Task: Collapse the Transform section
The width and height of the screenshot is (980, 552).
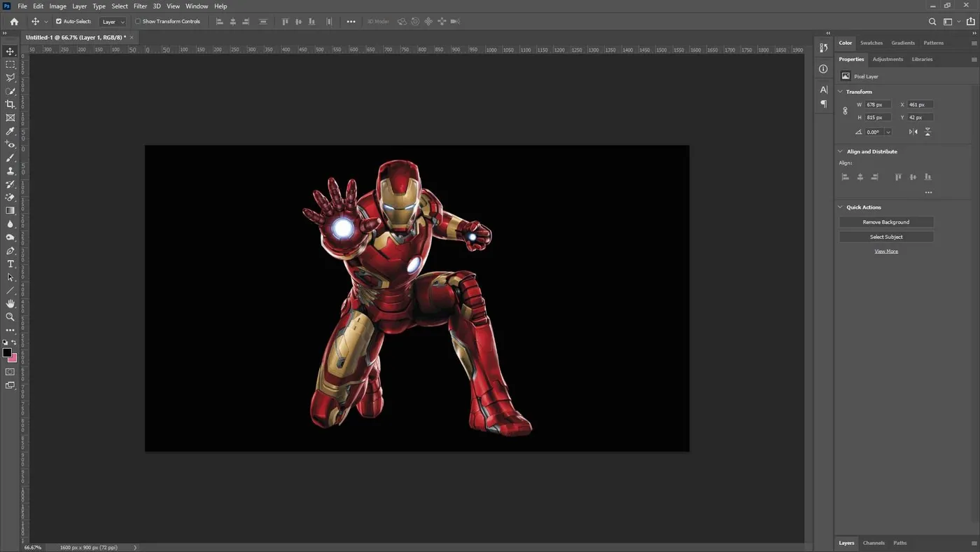Action: (x=841, y=92)
